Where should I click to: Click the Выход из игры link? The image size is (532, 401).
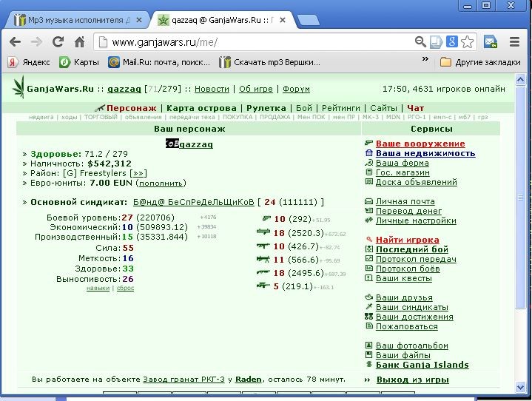[413, 380]
